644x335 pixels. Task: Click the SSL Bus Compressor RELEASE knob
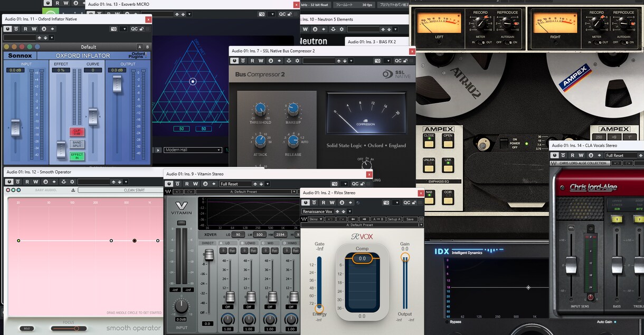point(293,141)
